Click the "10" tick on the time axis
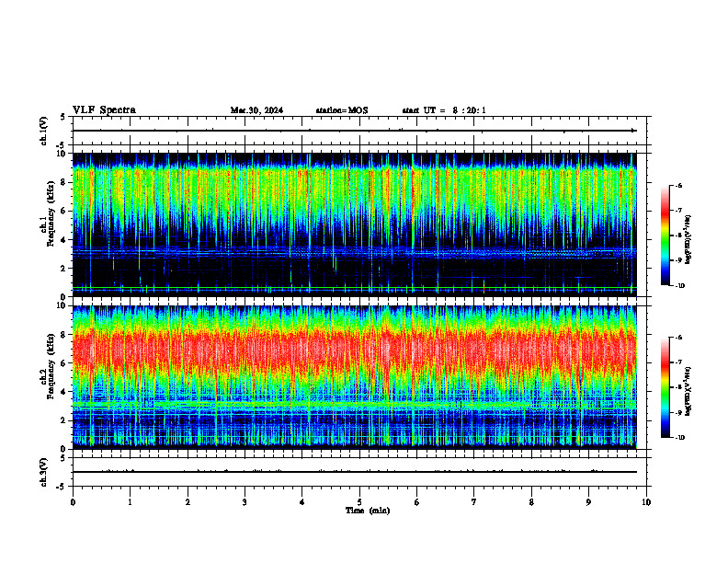Screen dimensions: 728x563 tap(646, 502)
